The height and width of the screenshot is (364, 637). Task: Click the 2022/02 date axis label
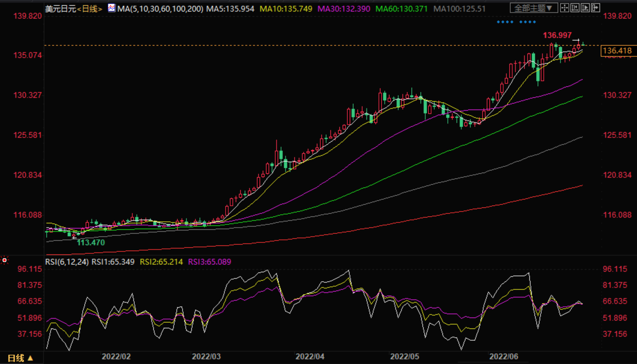click(116, 357)
